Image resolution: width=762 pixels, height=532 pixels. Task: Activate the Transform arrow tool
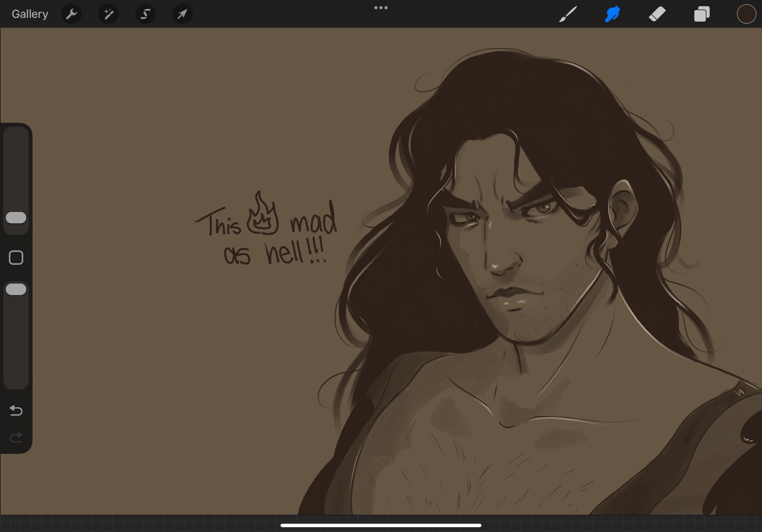coord(182,14)
